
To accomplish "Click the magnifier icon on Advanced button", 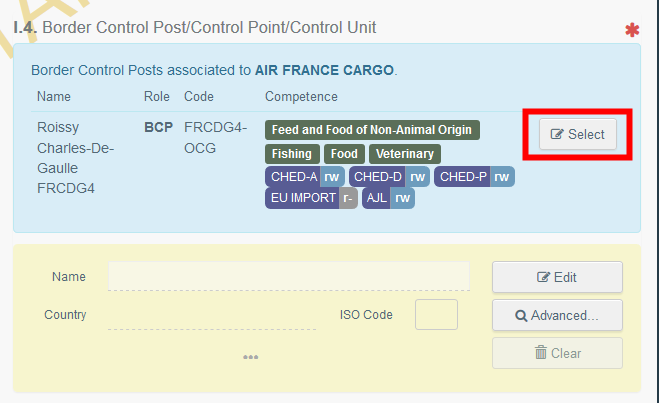I will (521, 316).
